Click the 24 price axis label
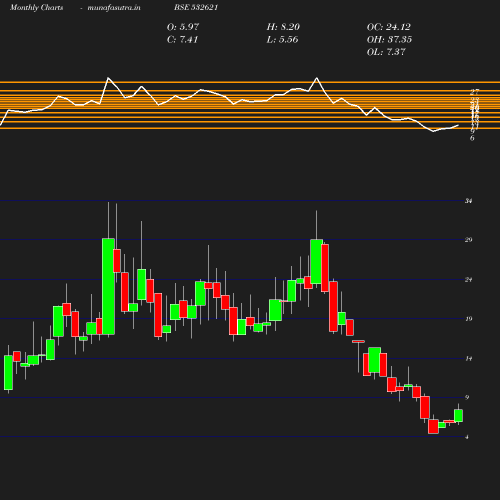The height and width of the screenshot is (500, 500). tap(469, 279)
